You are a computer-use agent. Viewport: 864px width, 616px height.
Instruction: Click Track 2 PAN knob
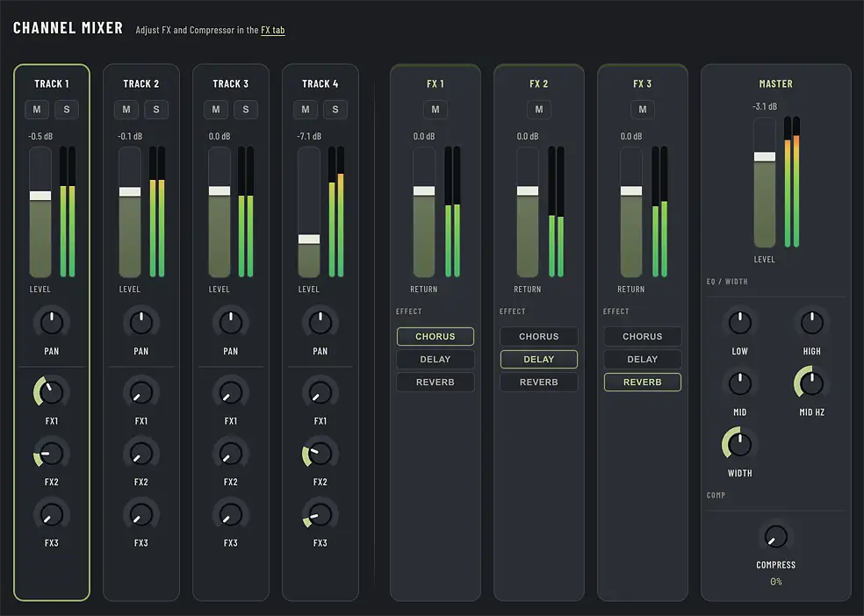(141, 323)
